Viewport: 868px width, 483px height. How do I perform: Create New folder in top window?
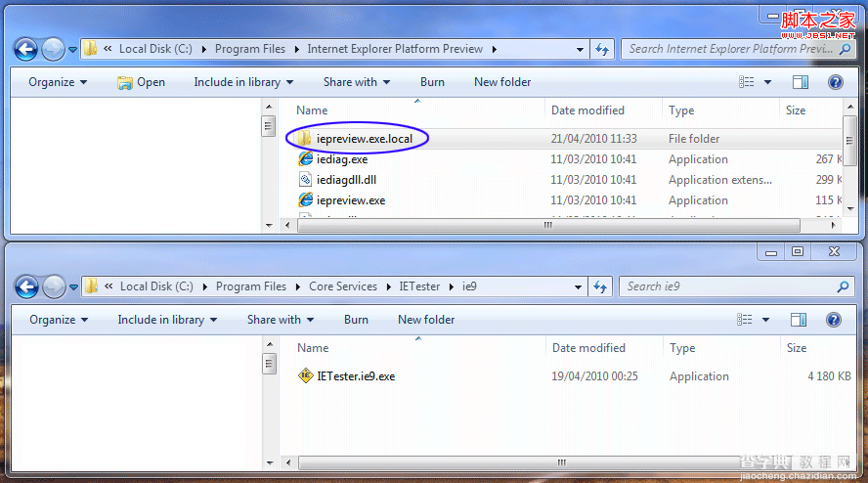(502, 82)
